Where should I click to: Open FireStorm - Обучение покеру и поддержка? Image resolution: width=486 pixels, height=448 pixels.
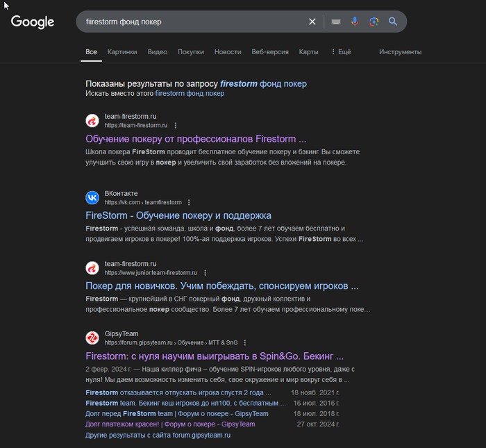click(x=178, y=215)
